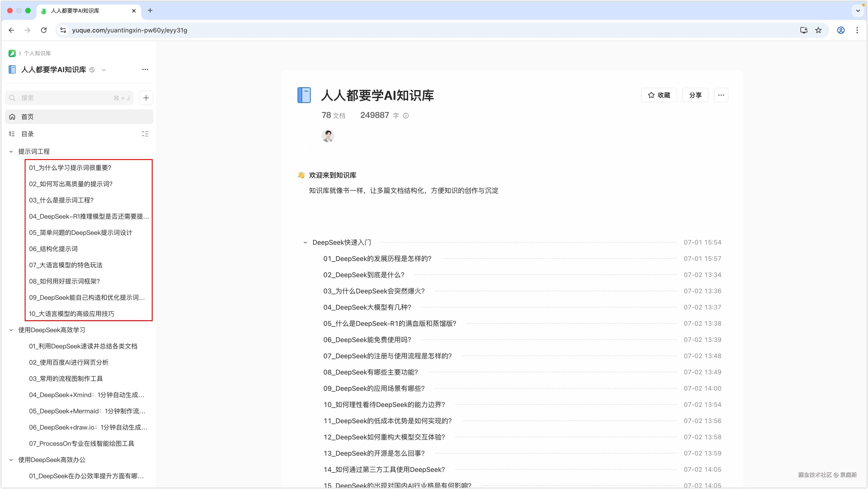Open 02_使用百度AI进行网页分析

pyautogui.click(x=69, y=362)
